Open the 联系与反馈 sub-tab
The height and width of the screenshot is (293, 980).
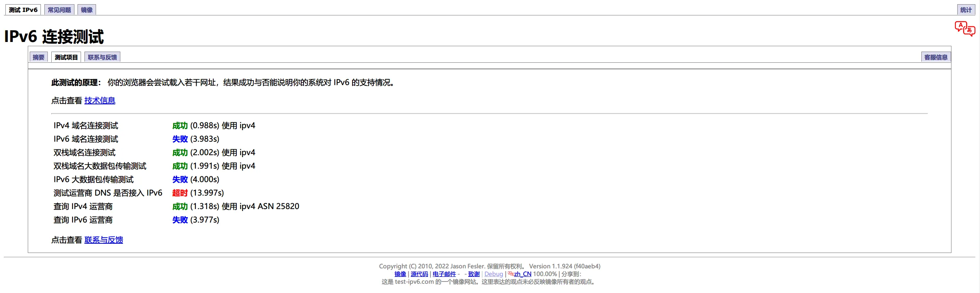click(x=102, y=57)
